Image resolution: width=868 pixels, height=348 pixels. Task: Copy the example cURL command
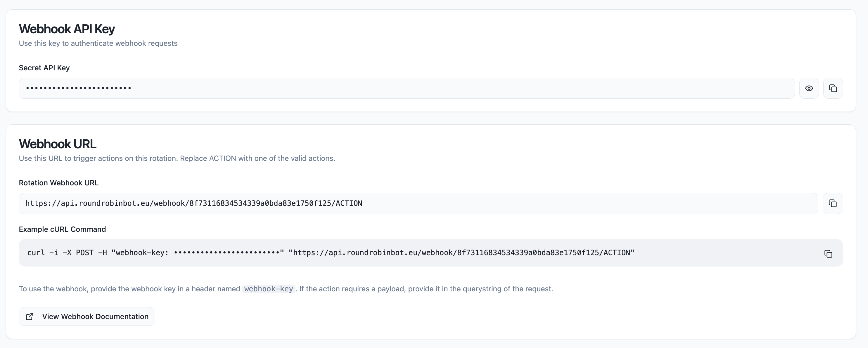tap(828, 253)
